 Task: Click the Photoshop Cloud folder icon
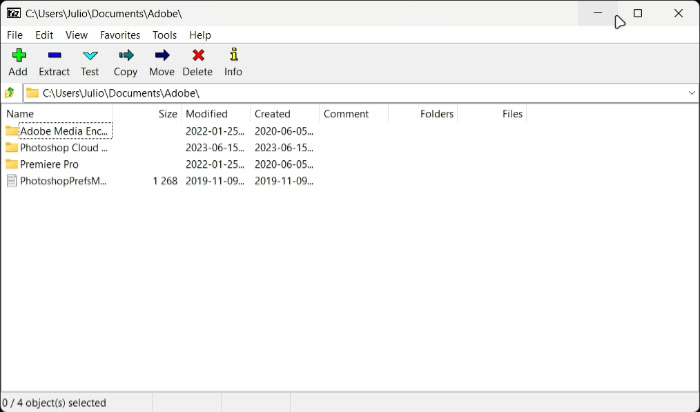click(12, 148)
